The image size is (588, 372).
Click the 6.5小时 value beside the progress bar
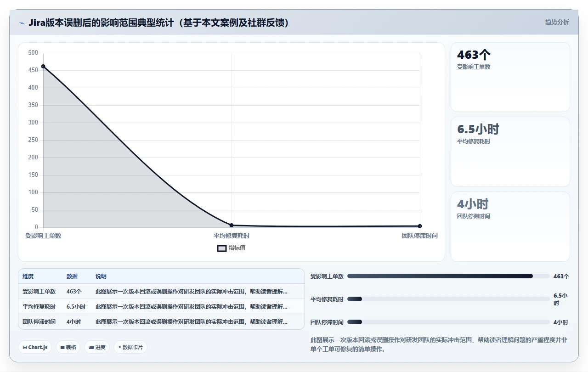pyautogui.click(x=560, y=299)
